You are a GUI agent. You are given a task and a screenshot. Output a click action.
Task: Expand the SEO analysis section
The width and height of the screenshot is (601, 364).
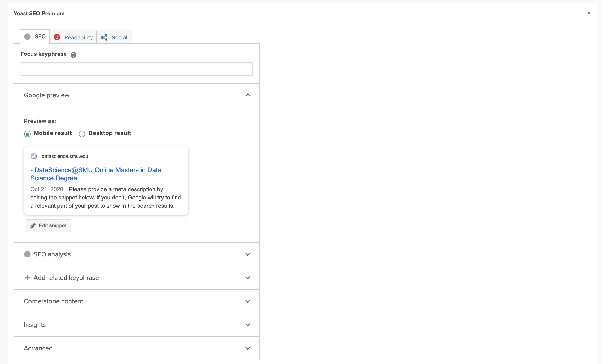pyautogui.click(x=248, y=254)
